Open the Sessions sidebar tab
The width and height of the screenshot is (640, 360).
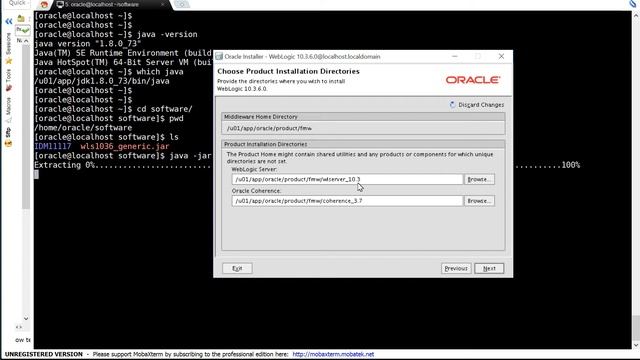[x=9, y=44]
